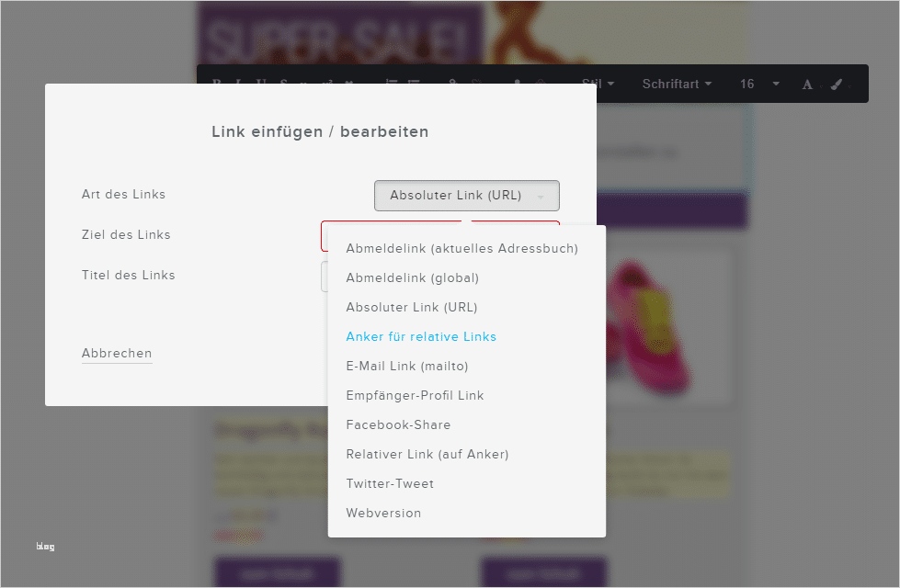Select Webversion from the dropdown list
The image size is (900, 588).
(383, 513)
